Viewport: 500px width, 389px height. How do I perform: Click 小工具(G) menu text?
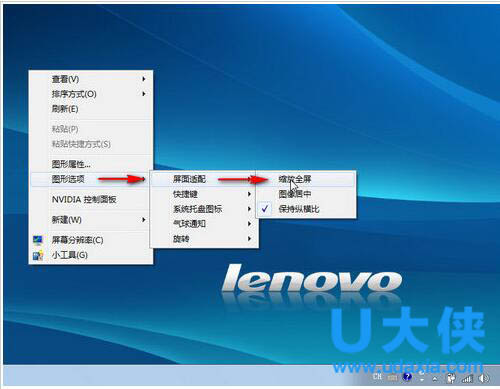click(70, 255)
